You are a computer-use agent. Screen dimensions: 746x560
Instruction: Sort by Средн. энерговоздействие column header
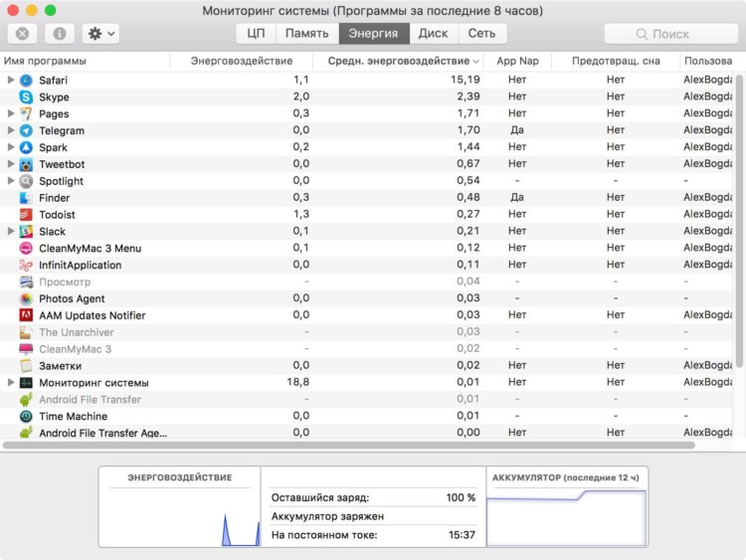click(399, 61)
